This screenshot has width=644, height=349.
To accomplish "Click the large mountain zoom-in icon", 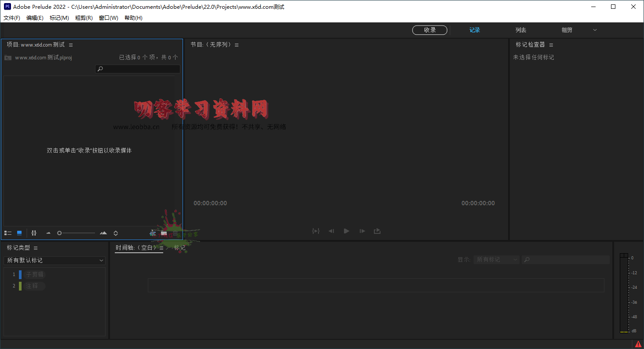I will [x=103, y=233].
